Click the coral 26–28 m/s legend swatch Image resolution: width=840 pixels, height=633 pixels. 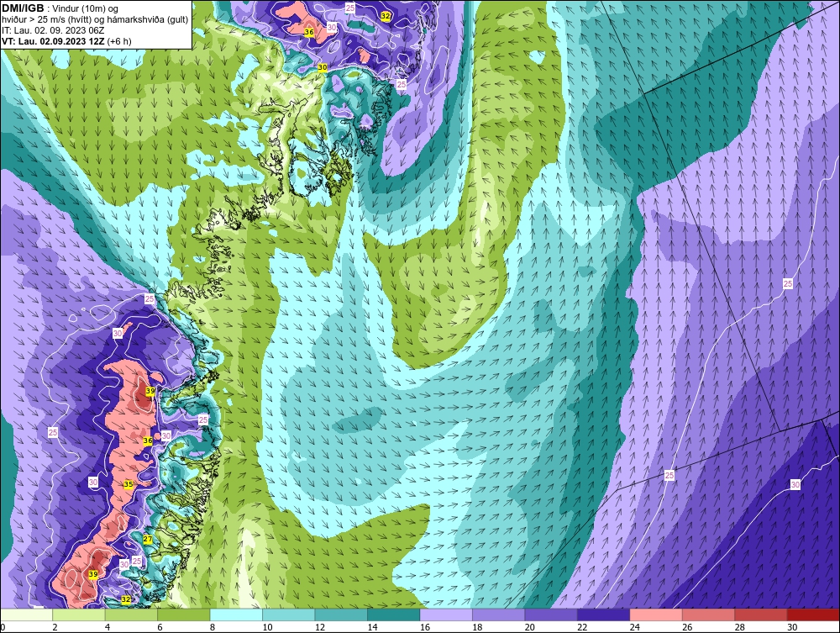709,615
